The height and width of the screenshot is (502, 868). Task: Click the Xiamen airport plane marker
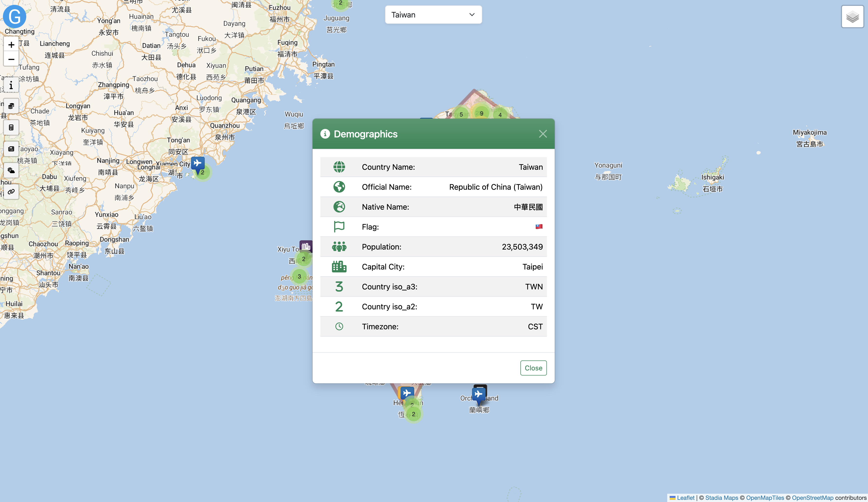pyautogui.click(x=198, y=163)
